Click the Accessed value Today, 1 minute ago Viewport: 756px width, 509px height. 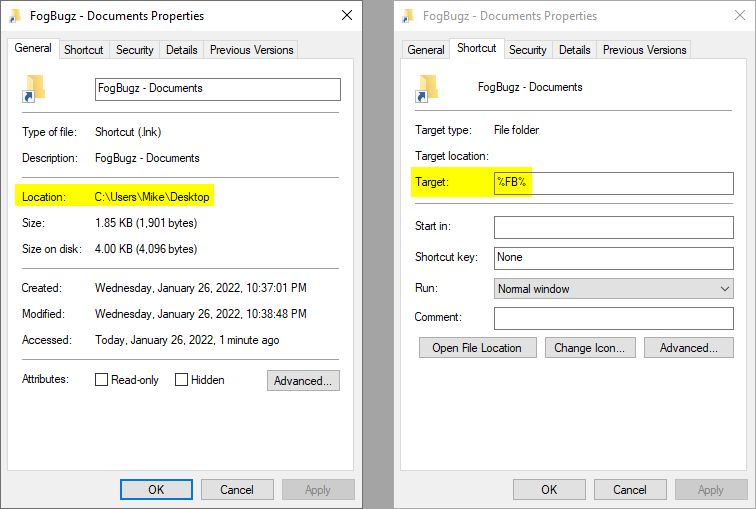187,340
